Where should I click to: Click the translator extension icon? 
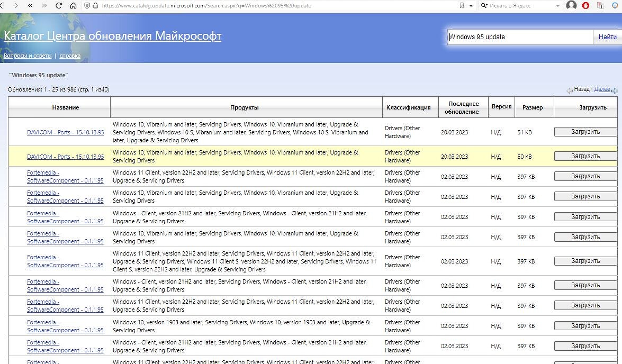(600, 5)
